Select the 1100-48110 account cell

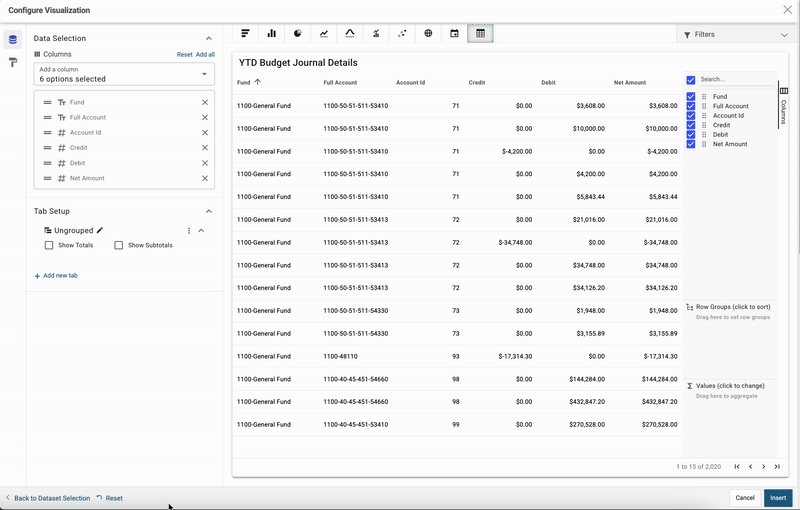340,356
